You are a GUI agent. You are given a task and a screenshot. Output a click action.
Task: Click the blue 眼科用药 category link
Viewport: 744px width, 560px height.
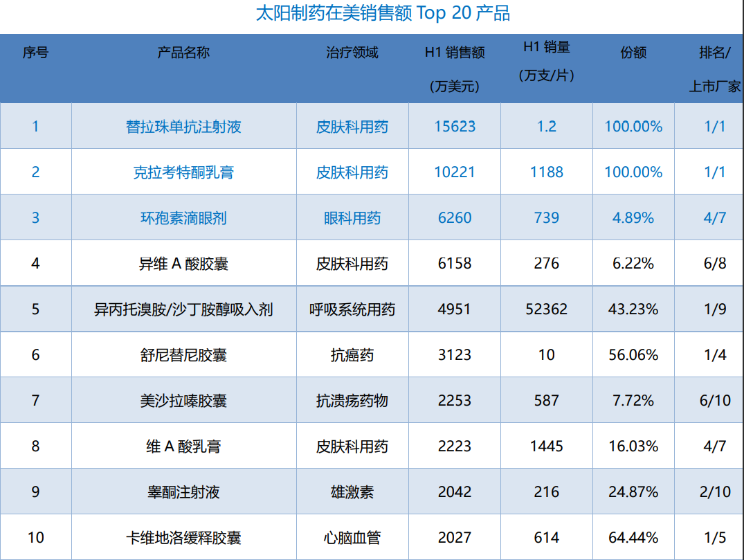352,218
